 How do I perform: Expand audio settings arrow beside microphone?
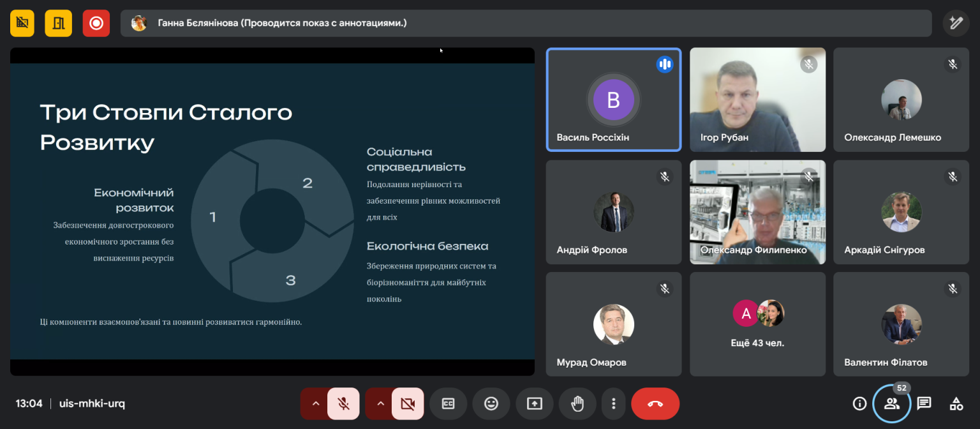point(315,403)
